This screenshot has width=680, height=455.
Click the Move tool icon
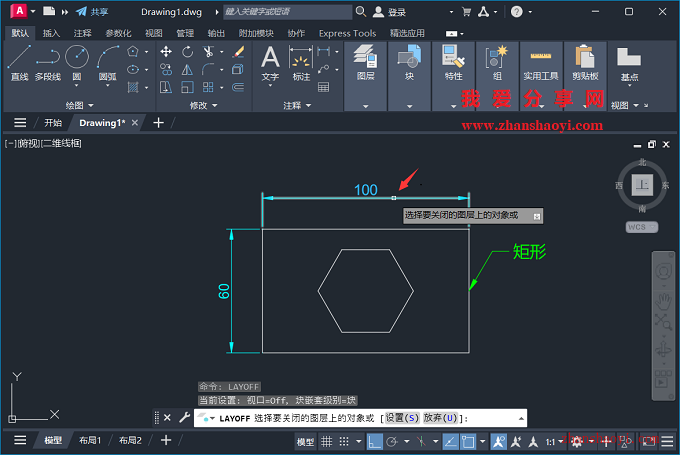tap(166, 52)
